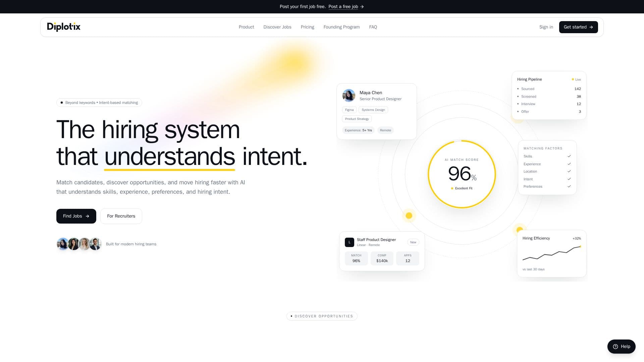Click the first team avatar photo
This screenshot has width=644, height=362.
(63, 244)
